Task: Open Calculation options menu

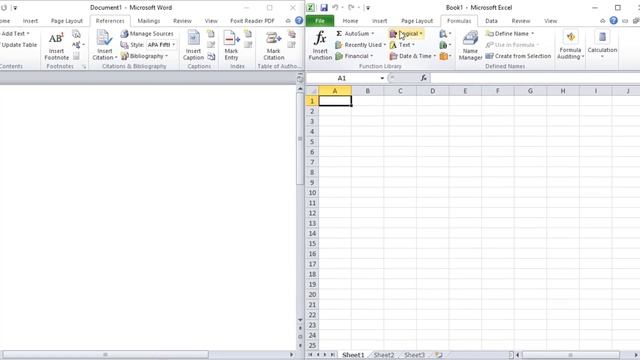Action: coord(602,44)
